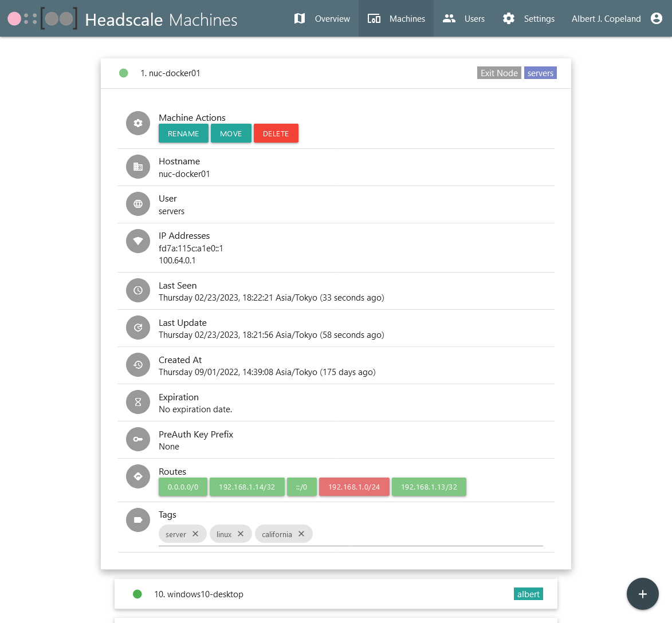The width and height of the screenshot is (672, 623).
Task: Click the Machine Actions gear icon
Action: (138, 123)
